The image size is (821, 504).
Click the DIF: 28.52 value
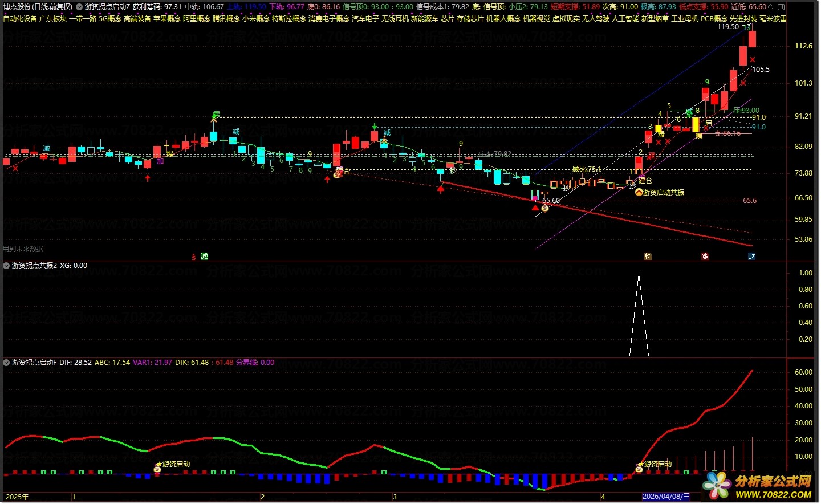tap(75, 363)
